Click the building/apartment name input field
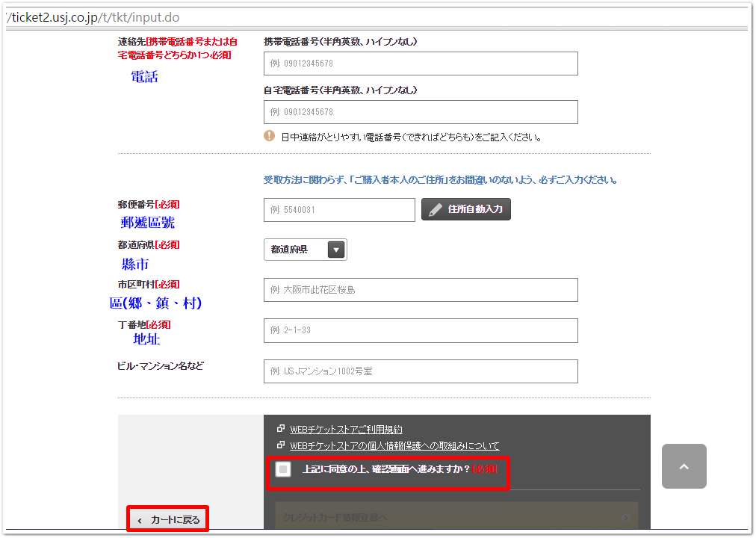Viewport: 756px width, 538px height. (x=421, y=371)
